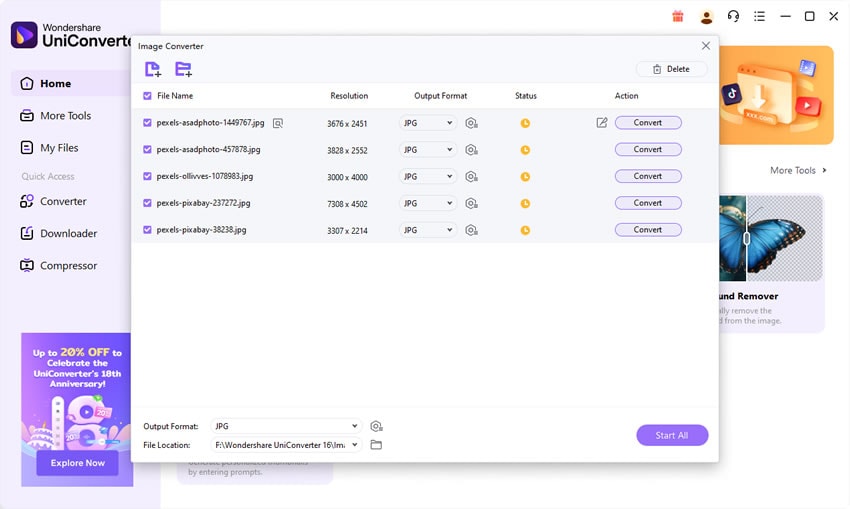The height and width of the screenshot is (509, 850).
Task: Click resolution value 7308 x 4502
Action: 347,204
